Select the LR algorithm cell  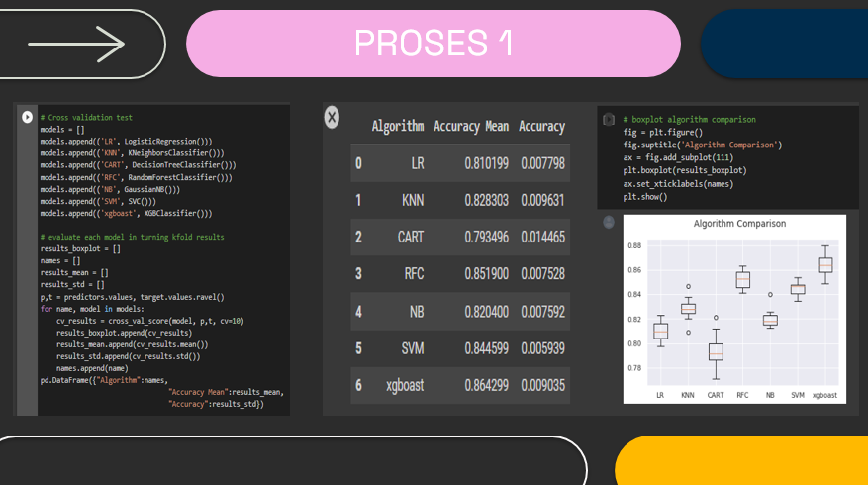pos(418,163)
